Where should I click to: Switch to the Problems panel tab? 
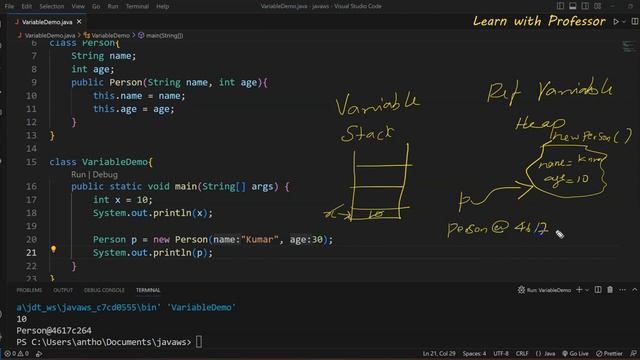[29, 290]
